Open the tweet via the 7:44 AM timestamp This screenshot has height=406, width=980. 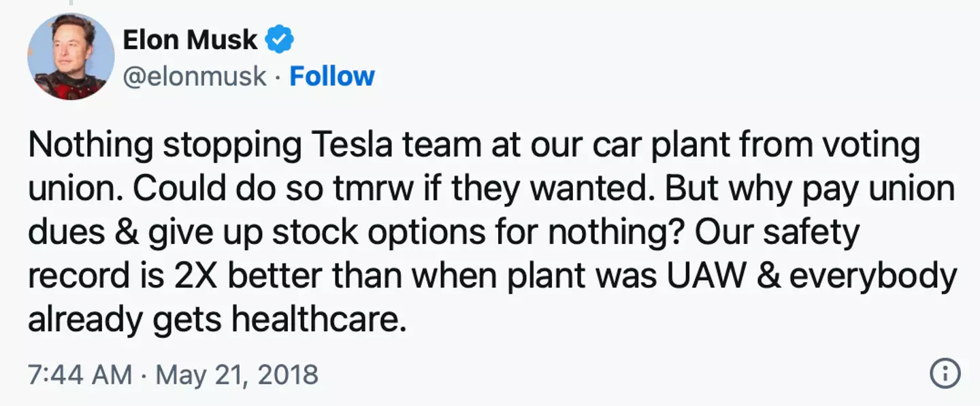pyautogui.click(x=80, y=375)
